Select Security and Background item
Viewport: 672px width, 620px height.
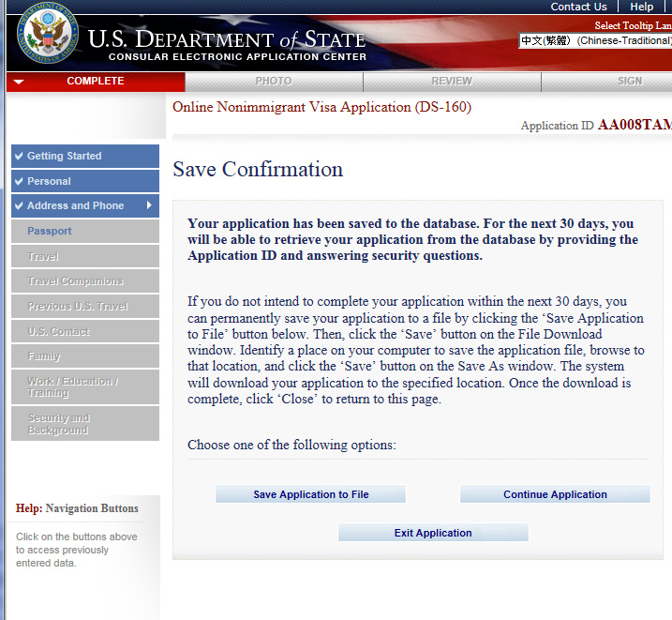[x=85, y=424]
